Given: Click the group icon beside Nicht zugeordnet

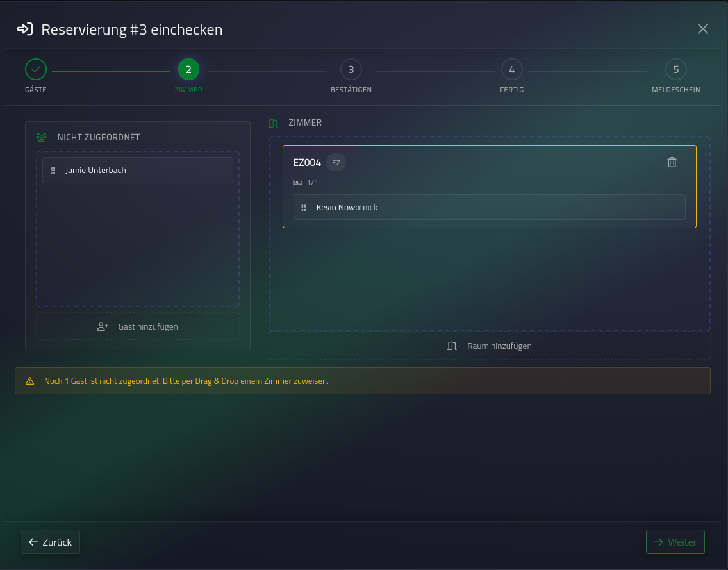Looking at the screenshot, I should [41, 137].
